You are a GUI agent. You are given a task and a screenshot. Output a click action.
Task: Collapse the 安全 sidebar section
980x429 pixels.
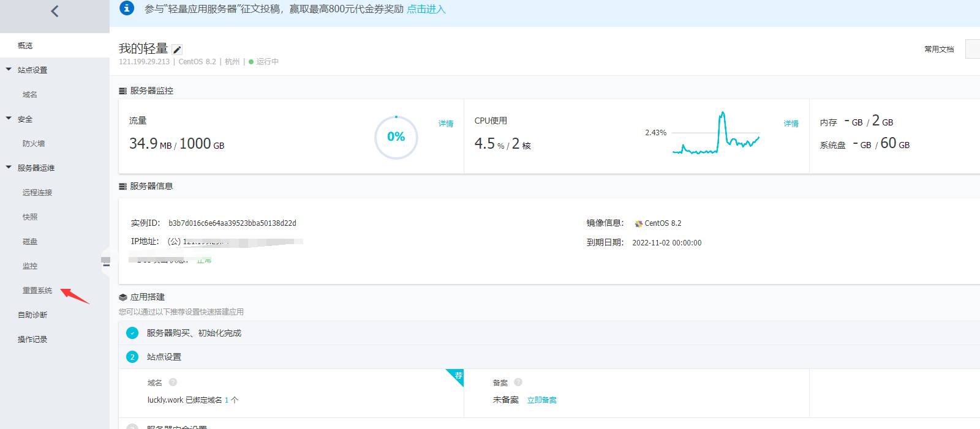(x=9, y=119)
